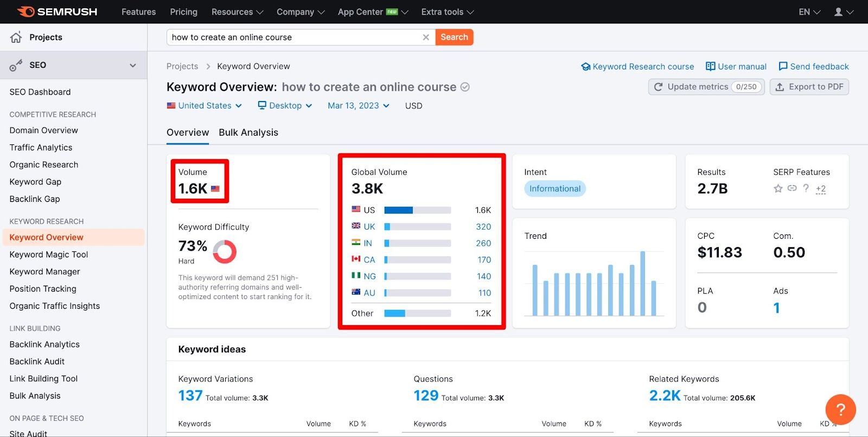Open the Related Keywords 2.2K link

(665, 395)
